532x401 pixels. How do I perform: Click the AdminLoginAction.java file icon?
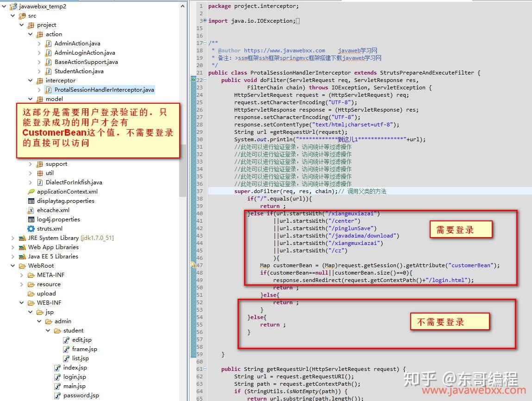tap(49, 53)
